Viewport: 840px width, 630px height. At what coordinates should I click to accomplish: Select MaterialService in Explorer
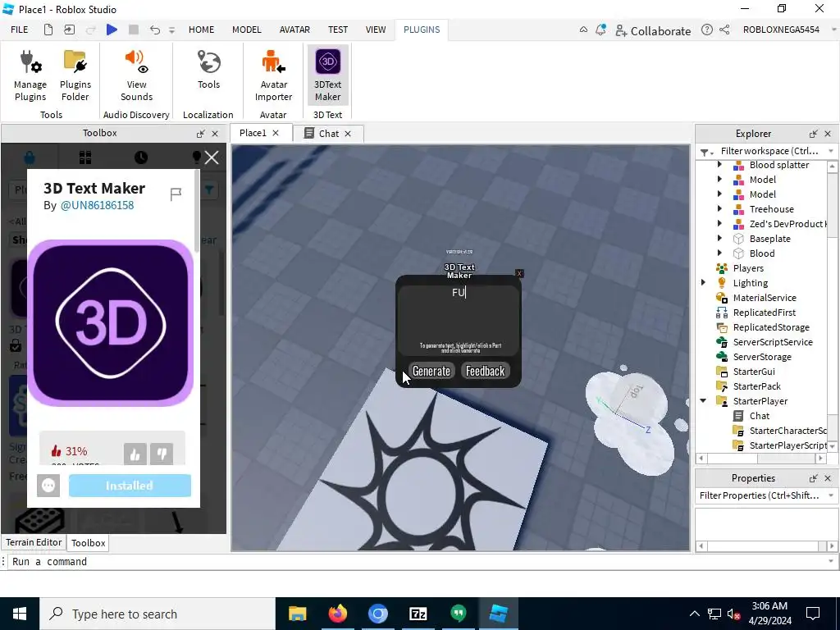(765, 298)
